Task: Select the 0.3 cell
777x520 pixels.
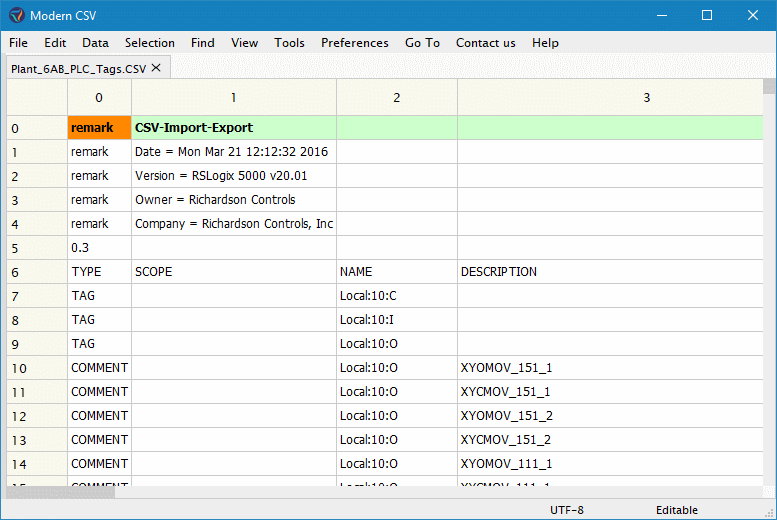Action: tap(99, 248)
